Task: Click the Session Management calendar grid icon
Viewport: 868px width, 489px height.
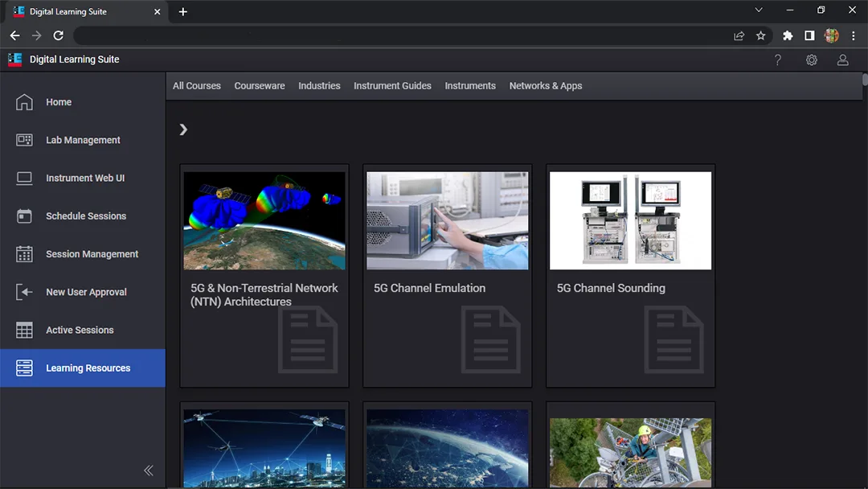Action: 24,254
